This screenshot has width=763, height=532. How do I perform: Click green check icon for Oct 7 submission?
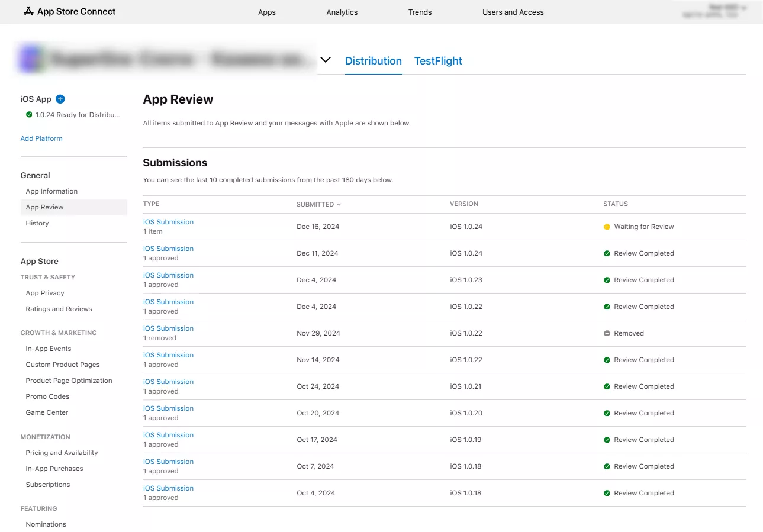coord(607,466)
